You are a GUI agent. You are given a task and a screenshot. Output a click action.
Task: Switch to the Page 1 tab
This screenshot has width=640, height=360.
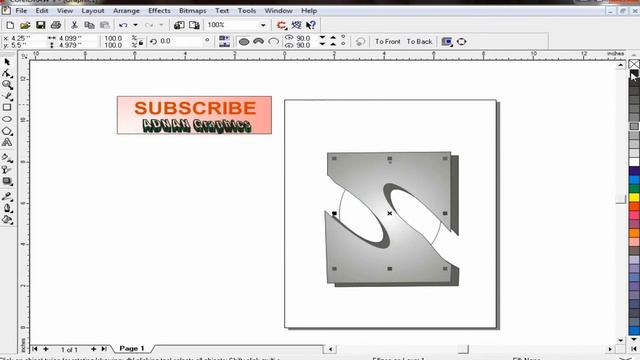(132, 349)
